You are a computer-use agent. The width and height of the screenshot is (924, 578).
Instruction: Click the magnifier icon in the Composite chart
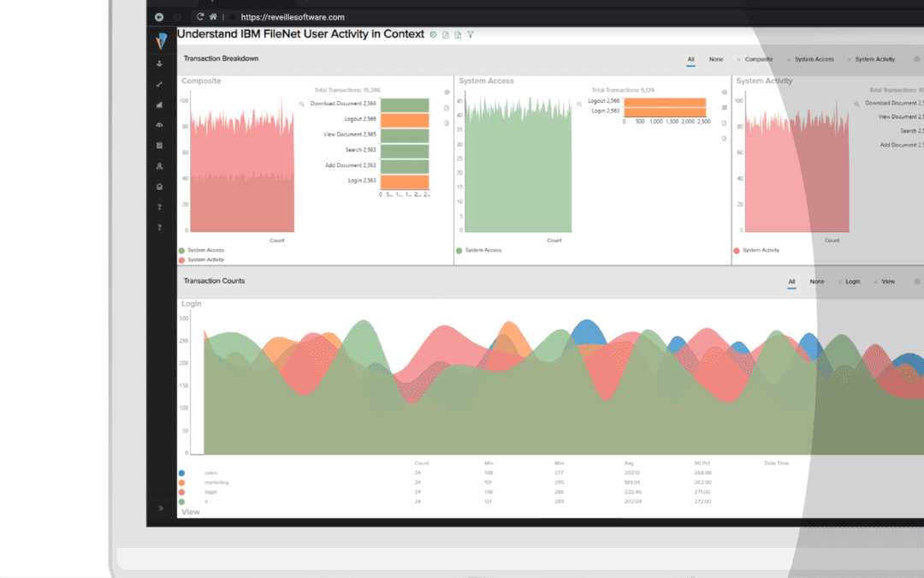(x=302, y=104)
